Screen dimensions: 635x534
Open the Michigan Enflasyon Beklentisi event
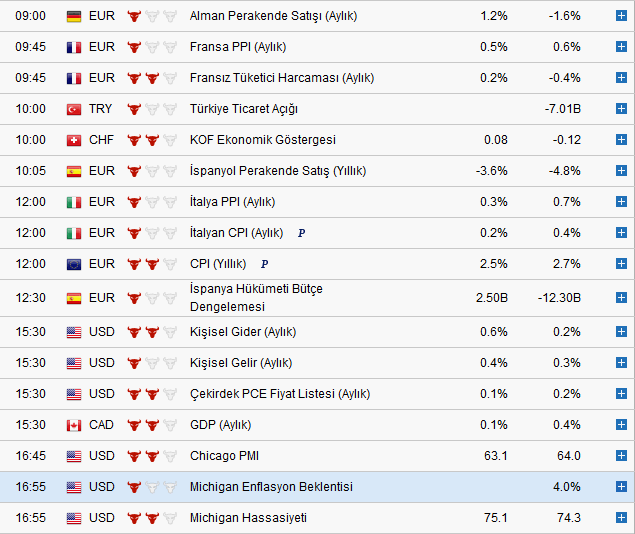pyautogui.click(x=271, y=487)
